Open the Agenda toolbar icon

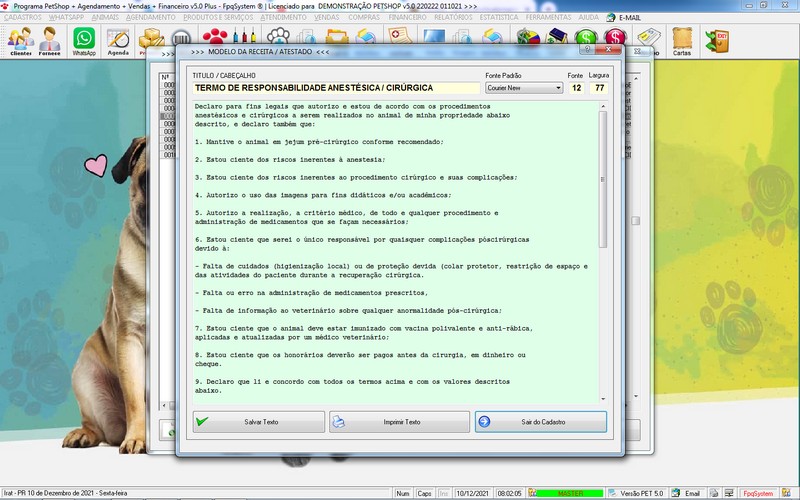pos(118,41)
